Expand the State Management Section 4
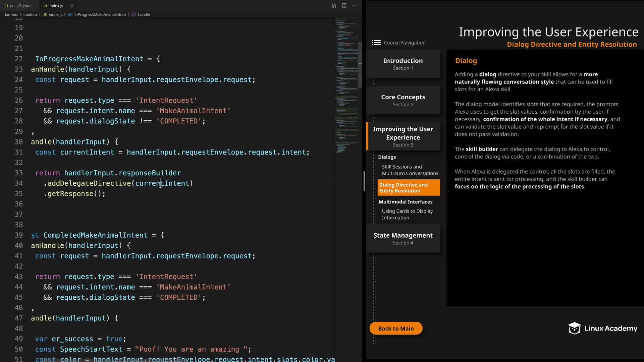The height and width of the screenshot is (362, 644). (403, 238)
